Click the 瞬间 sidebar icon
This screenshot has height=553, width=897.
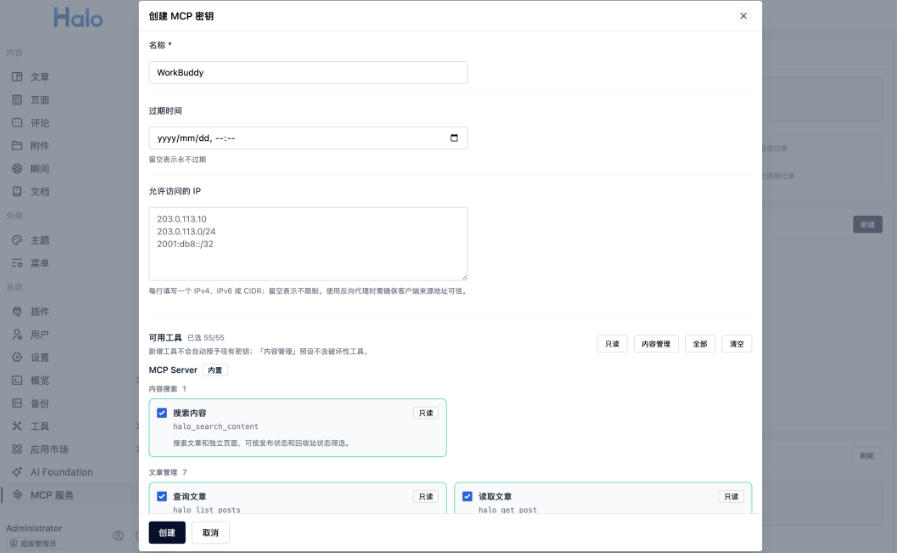click(17, 168)
